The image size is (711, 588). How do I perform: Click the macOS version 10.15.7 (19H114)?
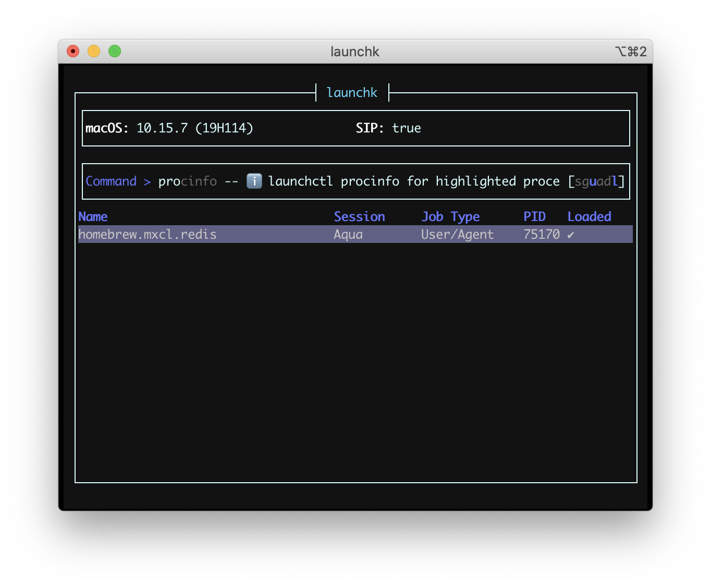click(194, 128)
